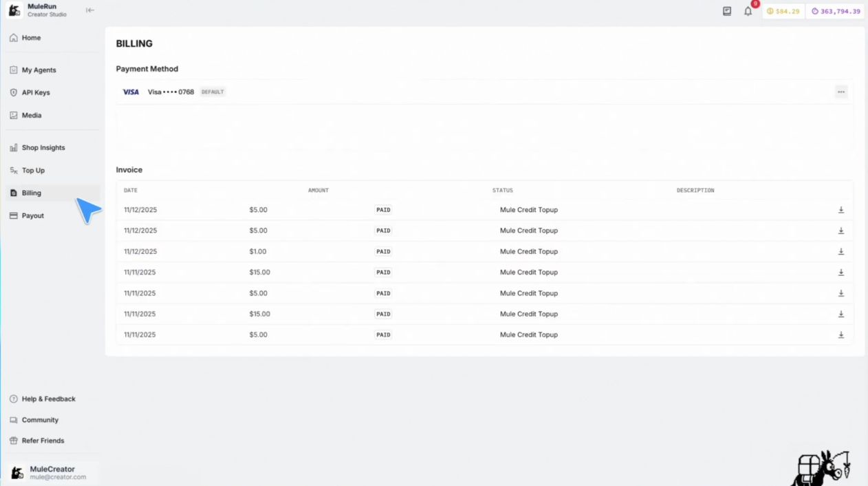Viewport: 868px width, 486px height.
Task: Download second 11/11/2025 $15.00 invoice
Action: pyautogui.click(x=840, y=314)
